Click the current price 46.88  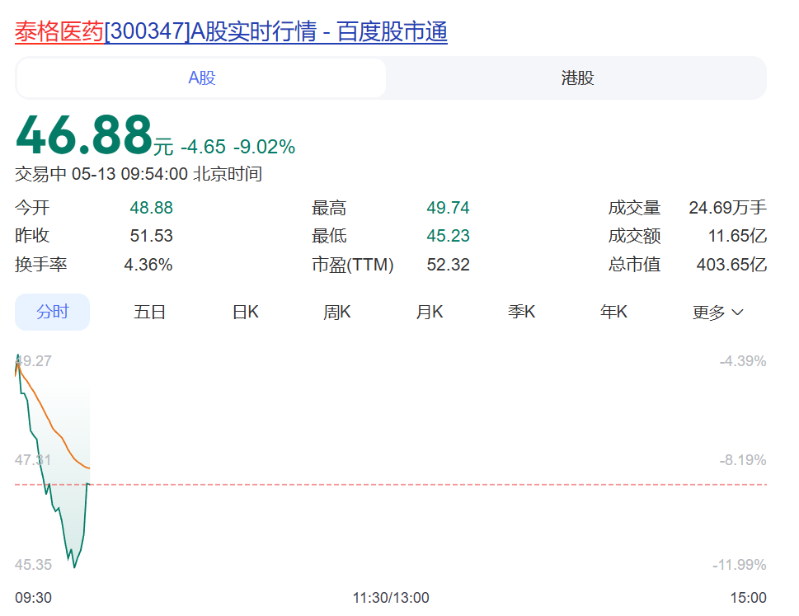point(84,135)
